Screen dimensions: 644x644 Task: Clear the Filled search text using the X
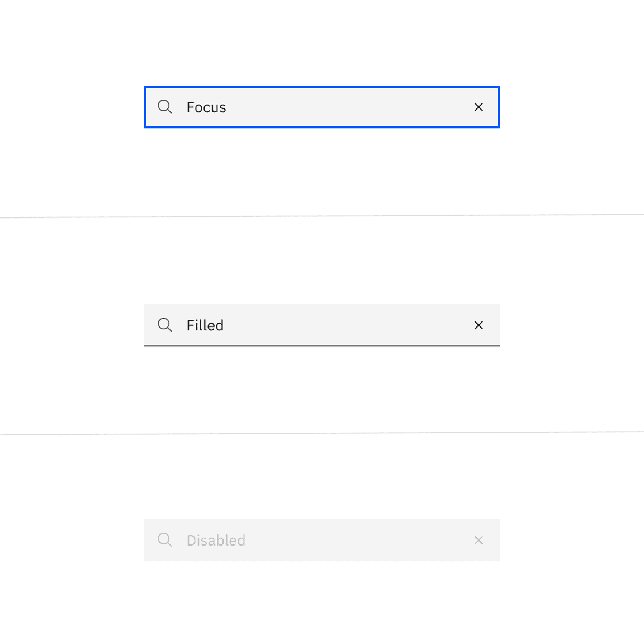pos(479,325)
